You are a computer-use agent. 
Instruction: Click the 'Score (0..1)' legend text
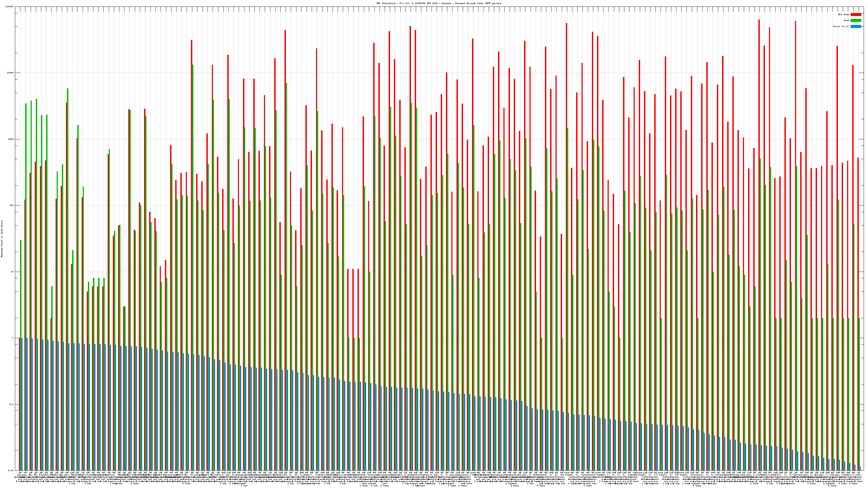tap(841, 26)
